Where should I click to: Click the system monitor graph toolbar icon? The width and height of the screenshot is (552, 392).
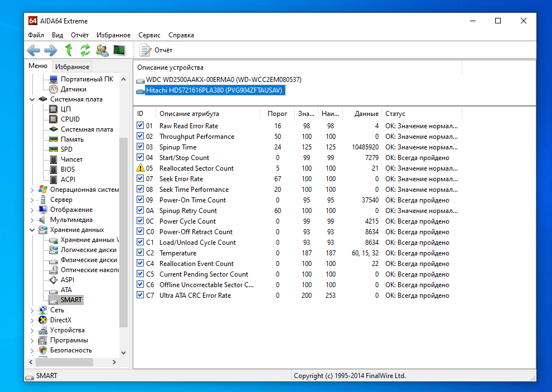coord(119,50)
